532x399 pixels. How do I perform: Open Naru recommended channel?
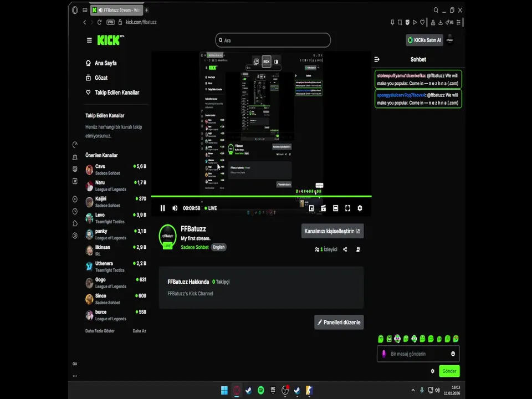tap(116, 186)
